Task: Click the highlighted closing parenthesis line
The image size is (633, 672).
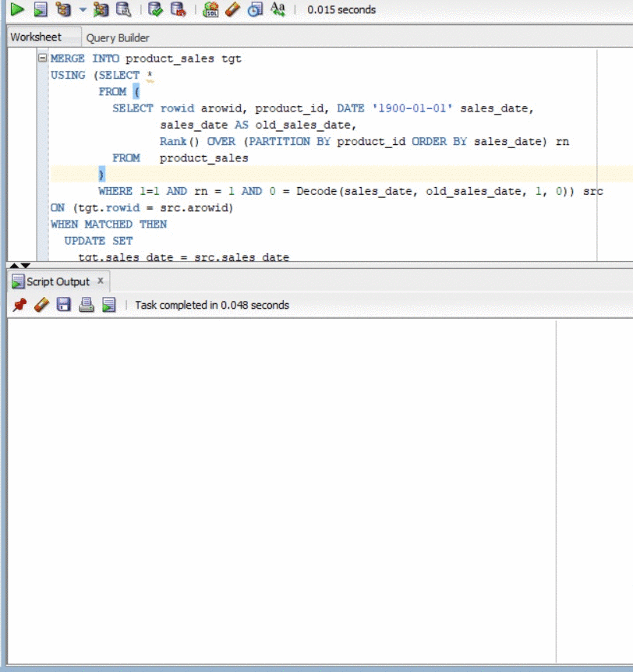Action: point(101,175)
